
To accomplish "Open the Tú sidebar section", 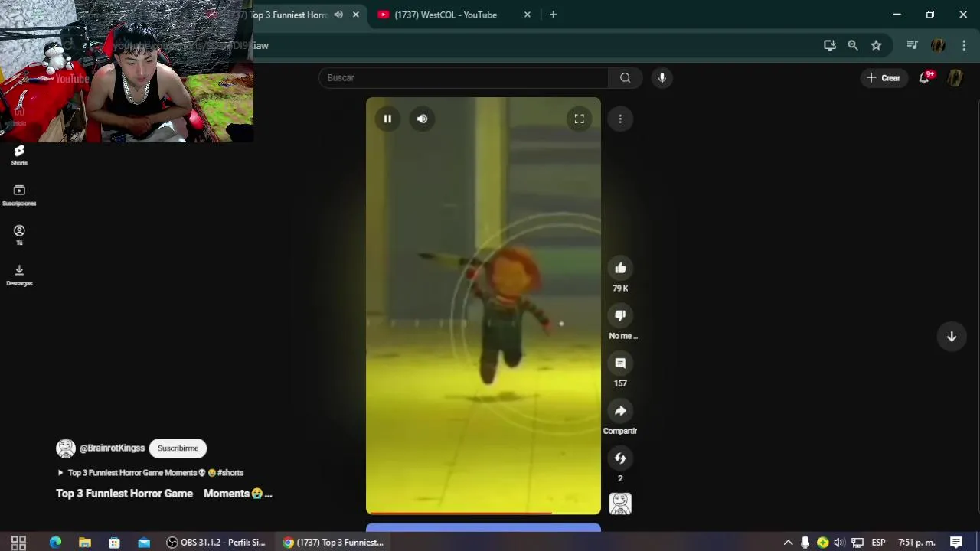I will (x=19, y=235).
